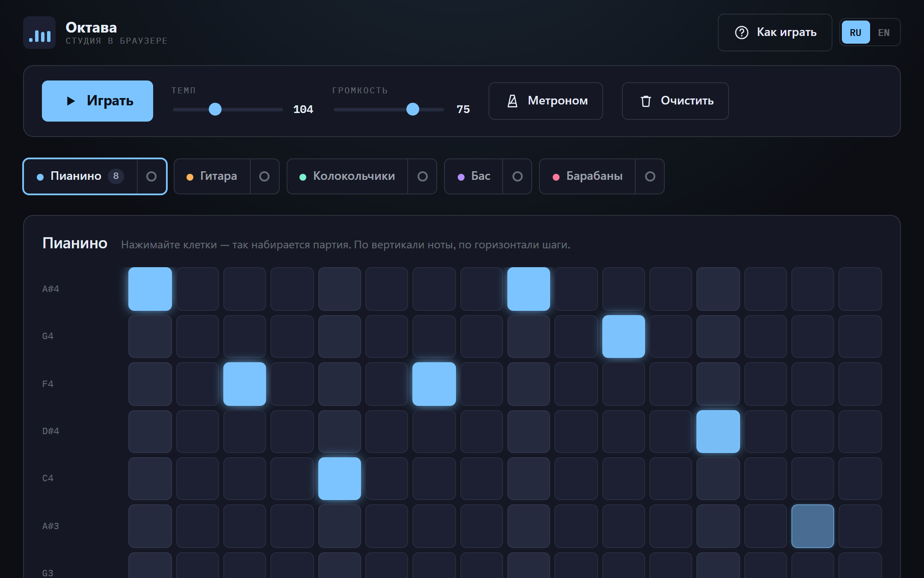
Task: Switch language to EN
Action: [884, 33]
